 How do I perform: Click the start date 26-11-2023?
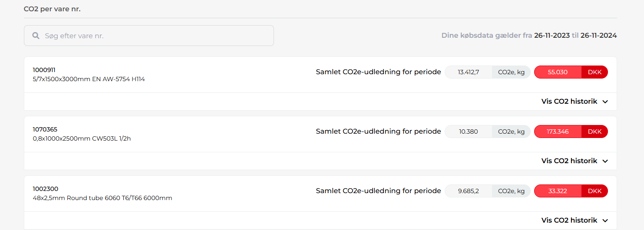(552, 36)
